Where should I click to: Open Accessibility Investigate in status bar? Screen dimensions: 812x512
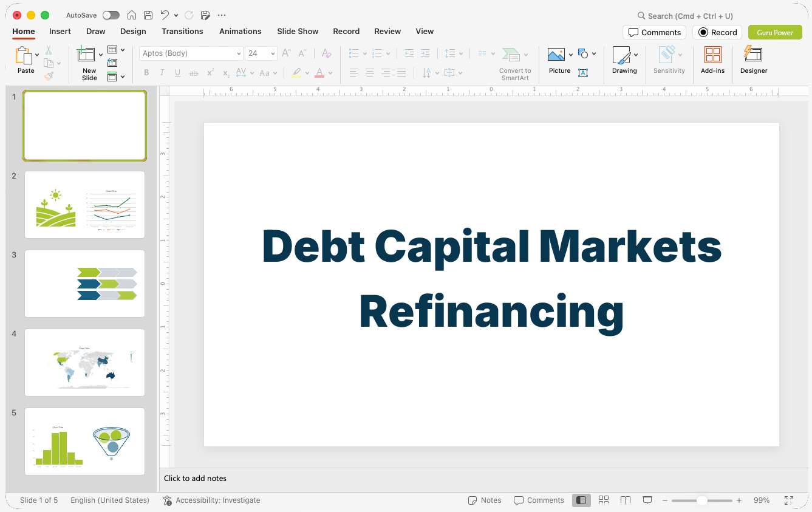(x=211, y=500)
